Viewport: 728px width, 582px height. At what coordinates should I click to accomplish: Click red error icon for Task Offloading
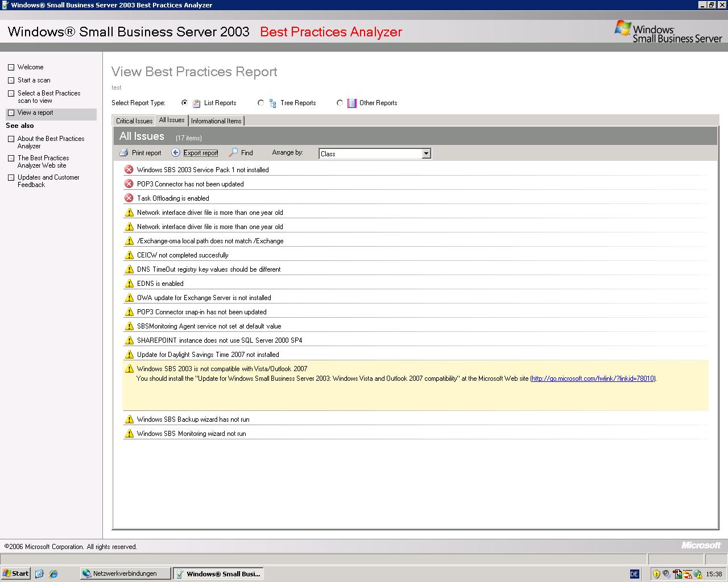(x=129, y=198)
